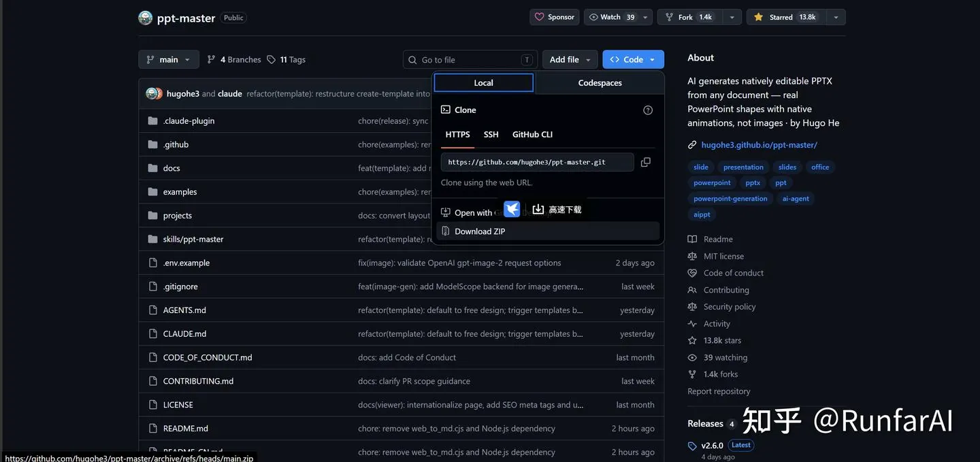Choose Open with GitHub Desktop option
This screenshot has height=462, width=980.
[473, 213]
